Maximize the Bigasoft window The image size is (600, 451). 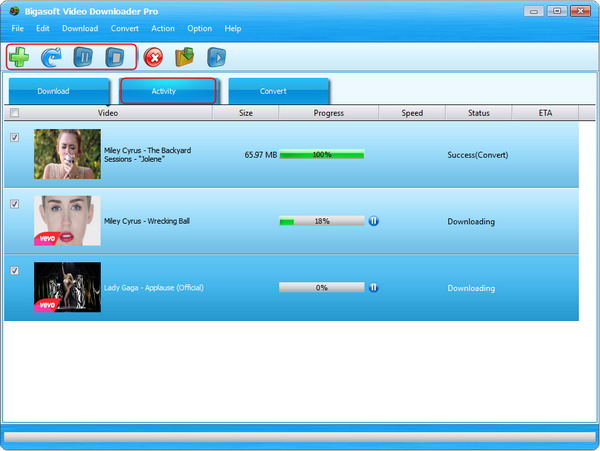point(557,11)
